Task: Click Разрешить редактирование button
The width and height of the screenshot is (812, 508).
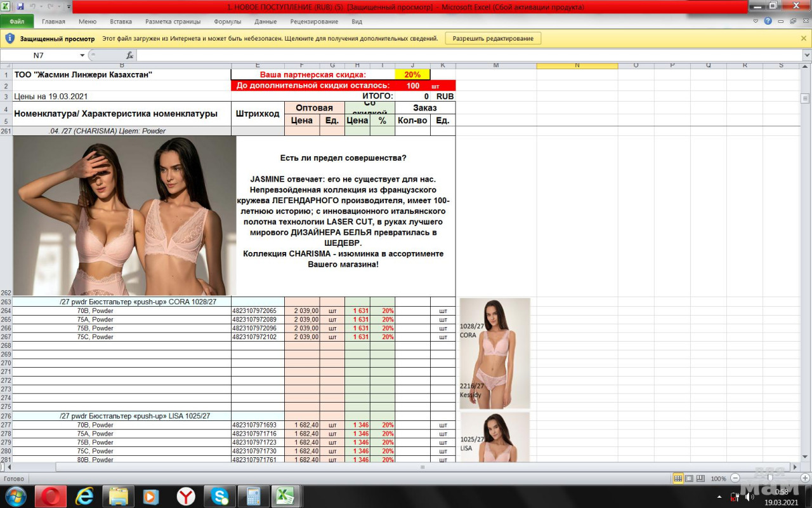Action: click(x=493, y=38)
